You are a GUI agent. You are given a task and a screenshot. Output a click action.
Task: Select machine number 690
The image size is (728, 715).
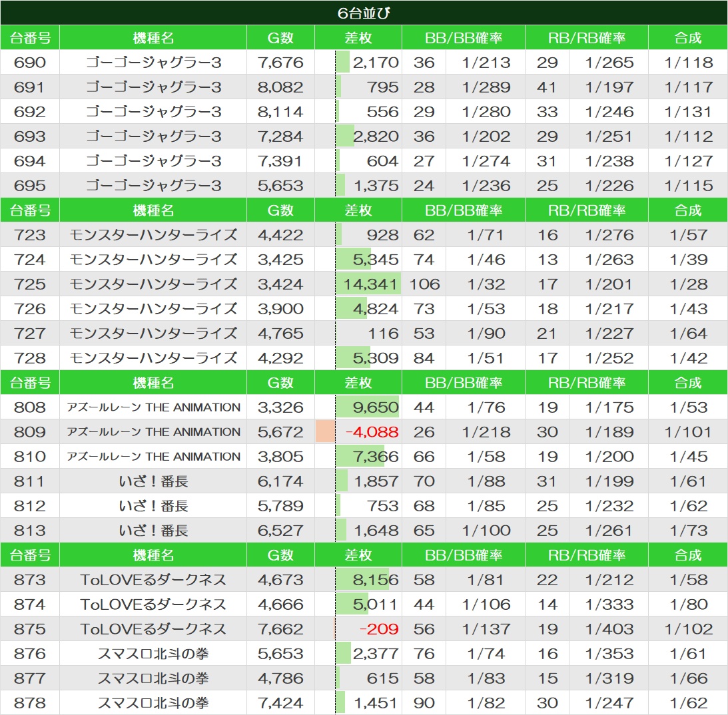(30, 62)
